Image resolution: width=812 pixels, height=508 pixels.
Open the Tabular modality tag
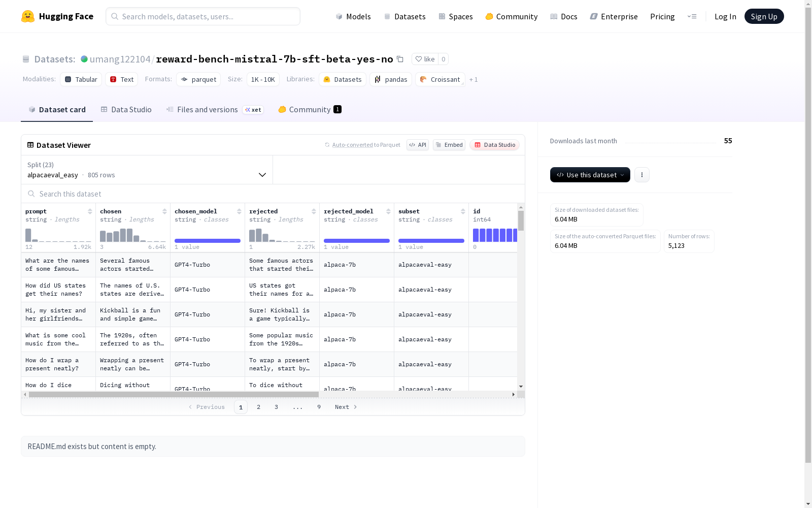click(x=81, y=79)
